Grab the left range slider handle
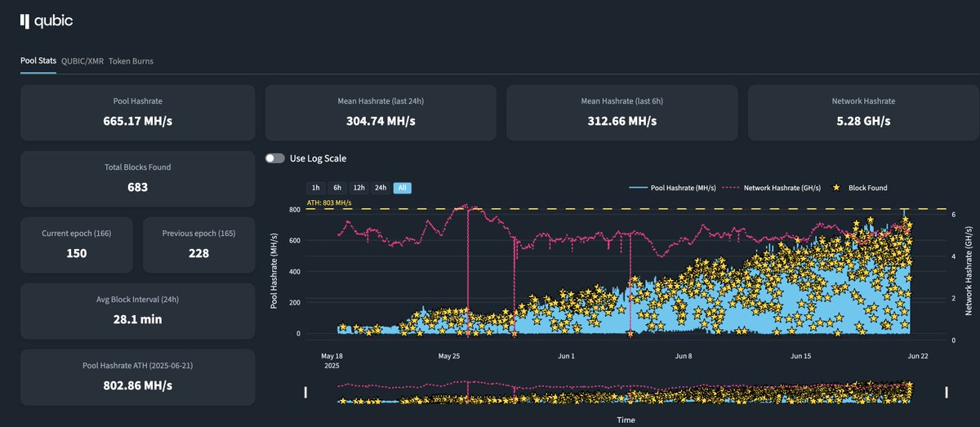The width and height of the screenshot is (980, 427). pos(306,393)
